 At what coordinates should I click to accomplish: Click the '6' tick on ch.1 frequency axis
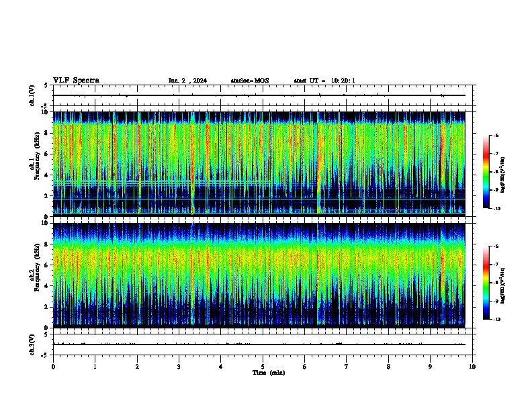point(47,154)
